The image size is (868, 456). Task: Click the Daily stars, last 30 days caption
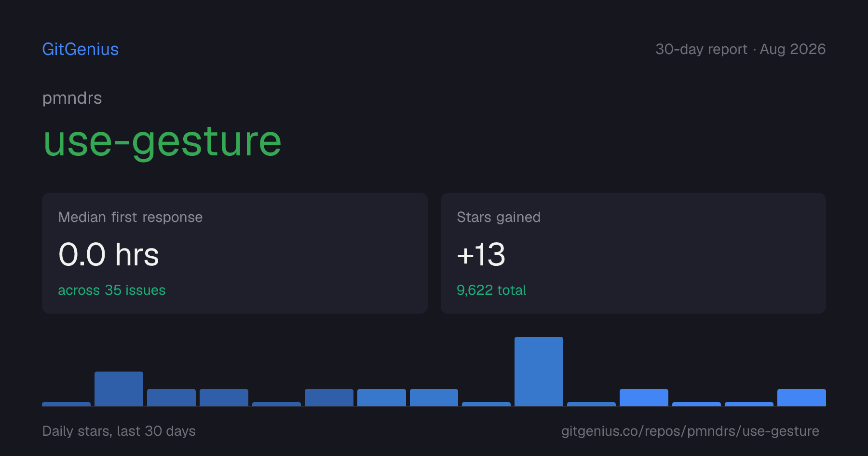[119, 431]
